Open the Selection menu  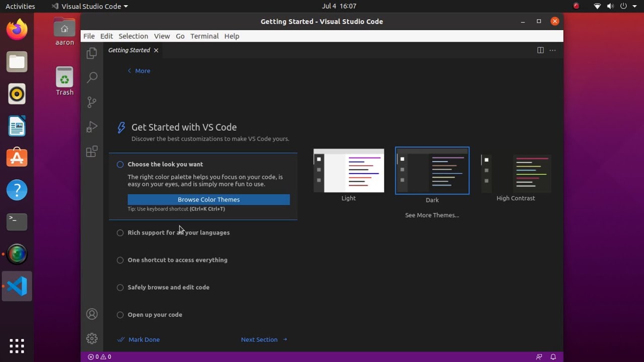click(133, 36)
